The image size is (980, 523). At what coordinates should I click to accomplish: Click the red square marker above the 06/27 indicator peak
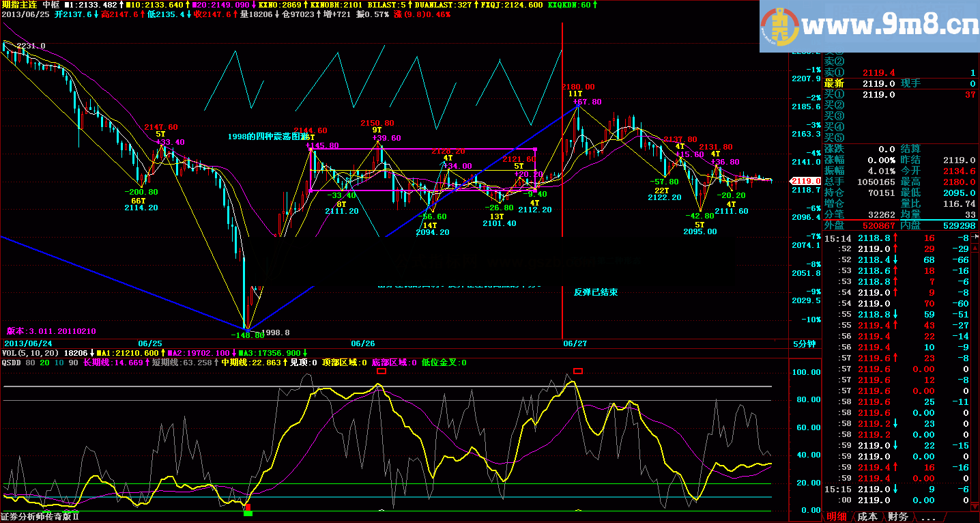(x=578, y=371)
